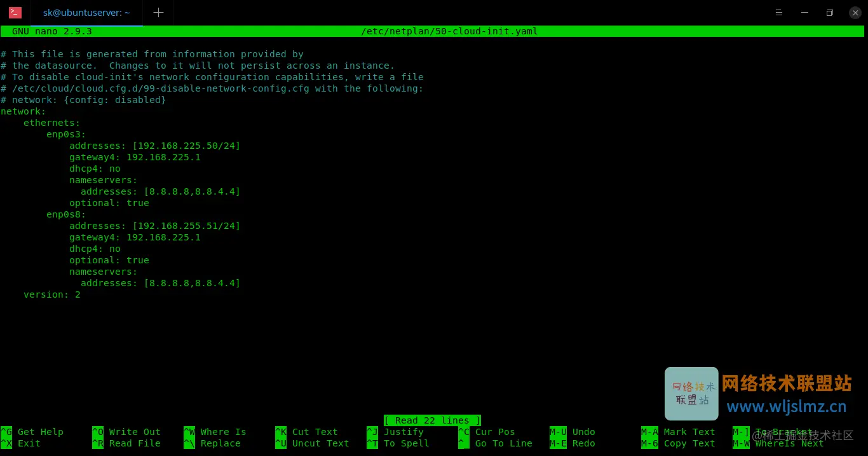868x456 pixels.
Task: Click the 192.168.255.51/24 address line
Action: pyautogui.click(x=155, y=226)
